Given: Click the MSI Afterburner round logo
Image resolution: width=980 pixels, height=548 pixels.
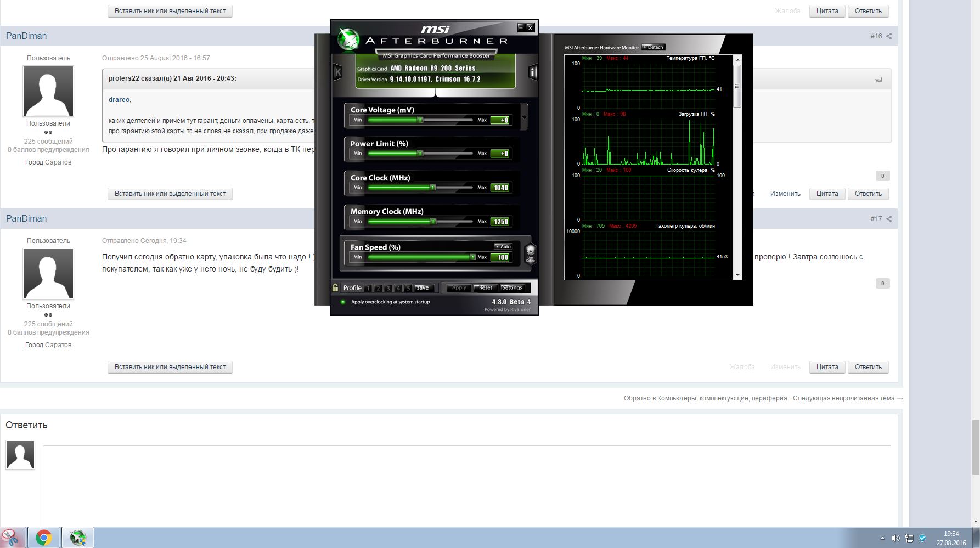Looking at the screenshot, I should tap(348, 39).
